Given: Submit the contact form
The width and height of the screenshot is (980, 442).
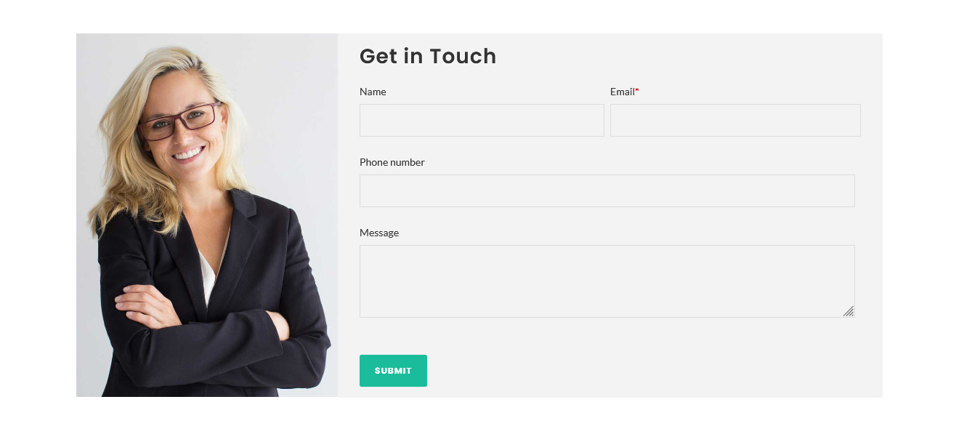Looking at the screenshot, I should click(x=393, y=371).
